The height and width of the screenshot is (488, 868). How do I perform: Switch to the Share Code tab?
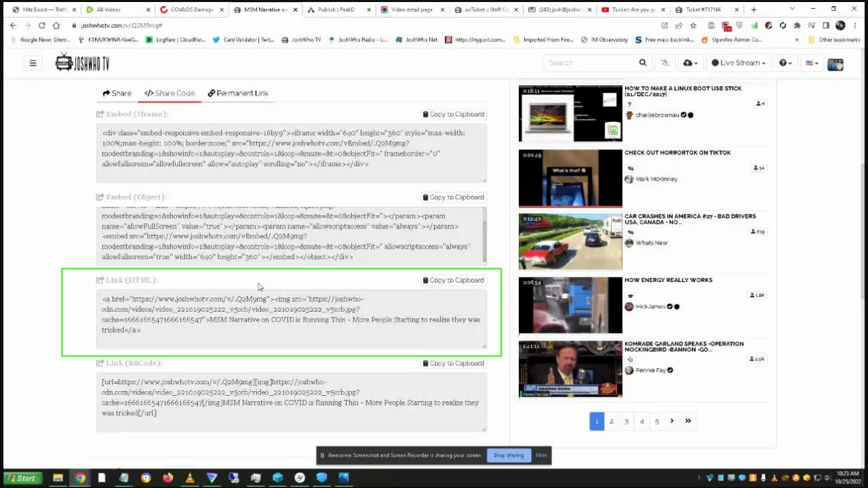click(x=170, y=93)
